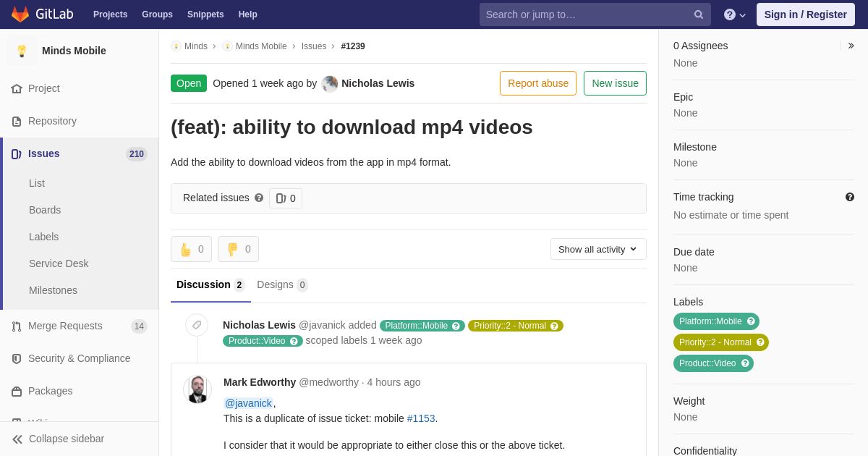Click the New issue button
Screen dimensions: 868x456
coord(615,83)
